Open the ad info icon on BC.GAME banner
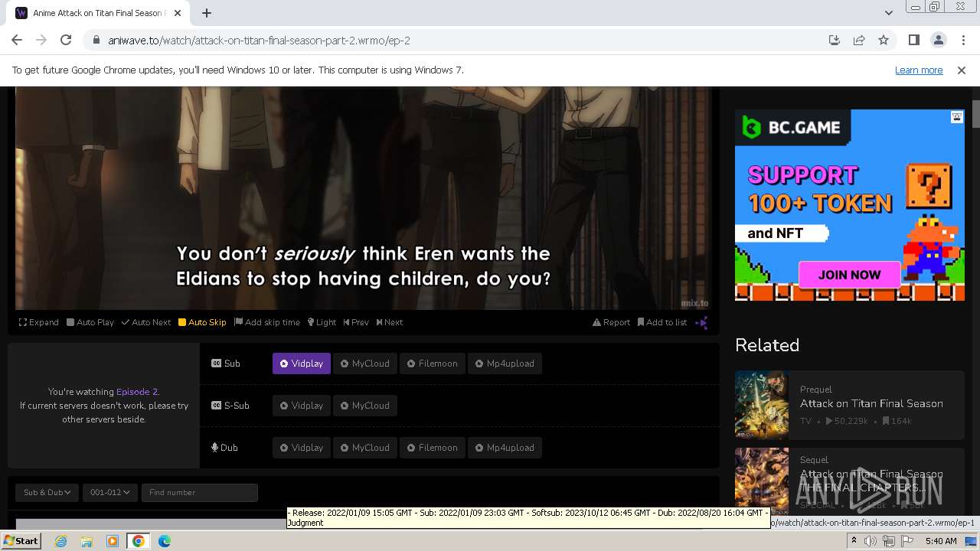 coord(957,117)
